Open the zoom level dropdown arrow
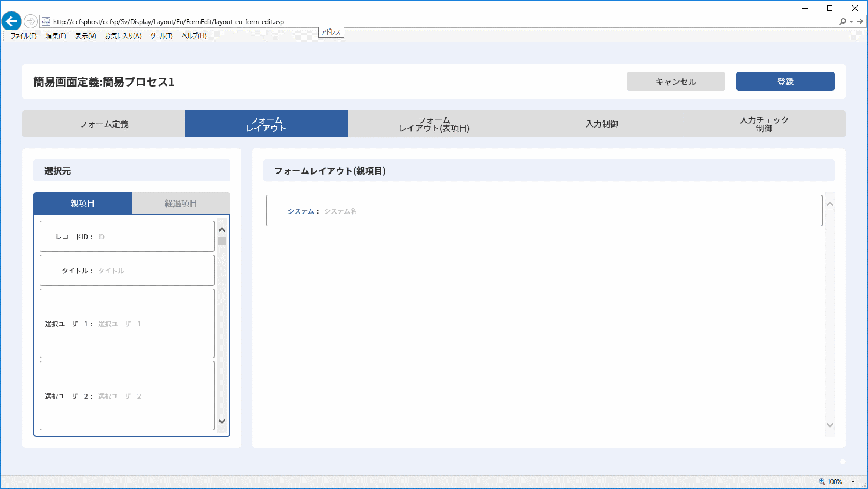868x489 pixels. pos(853,482)
